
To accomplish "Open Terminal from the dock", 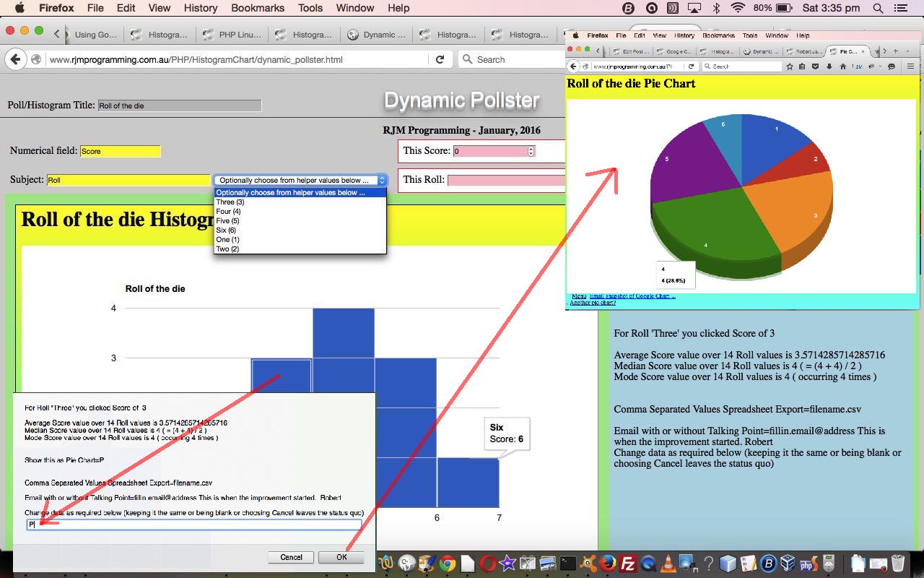I will tap(569, 563).
